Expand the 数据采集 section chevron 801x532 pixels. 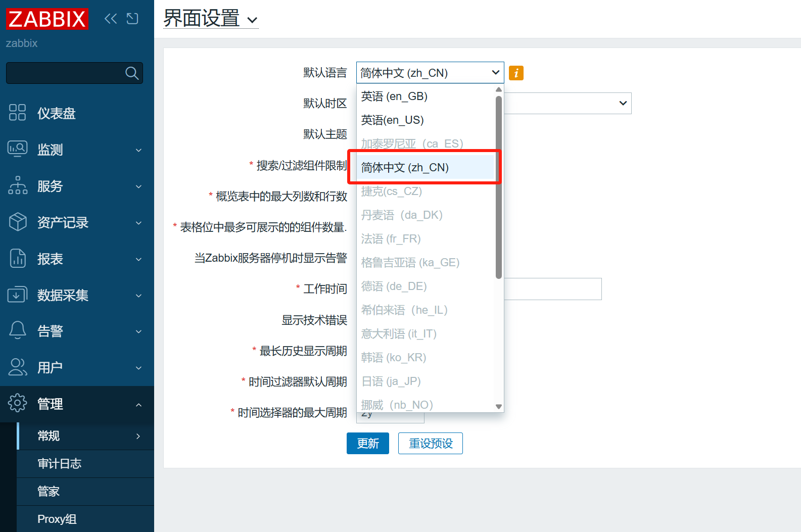click(138, 296)
